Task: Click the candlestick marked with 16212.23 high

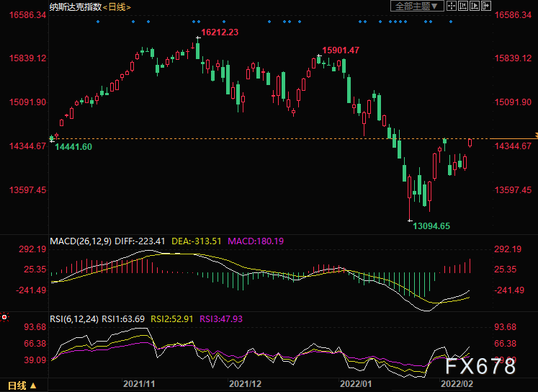Action: point(198,51)
